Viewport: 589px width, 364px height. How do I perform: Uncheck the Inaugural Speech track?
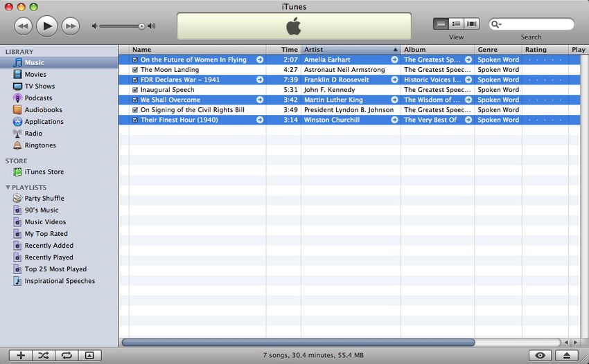coord(135,90)
